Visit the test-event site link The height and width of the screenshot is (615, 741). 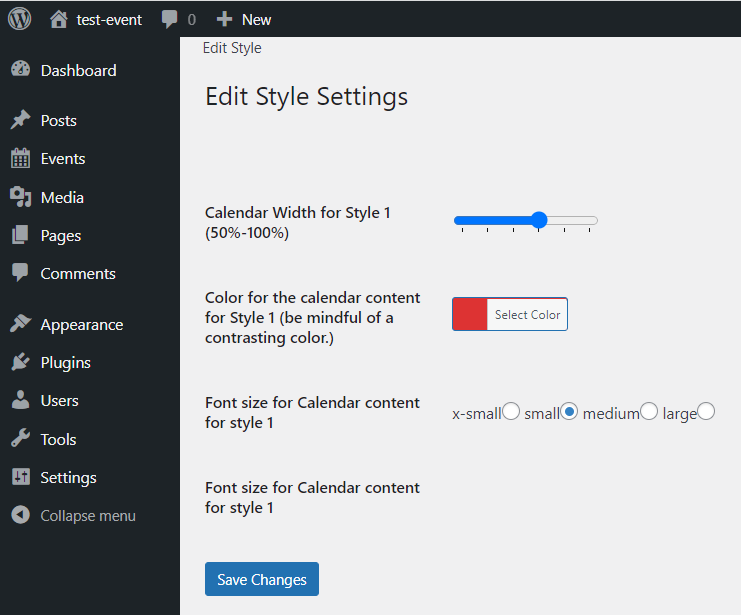click(109, 20)
